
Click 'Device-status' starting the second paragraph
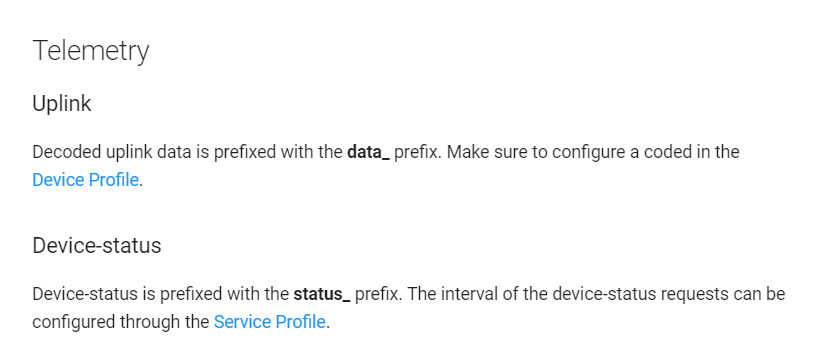[85, 294]
